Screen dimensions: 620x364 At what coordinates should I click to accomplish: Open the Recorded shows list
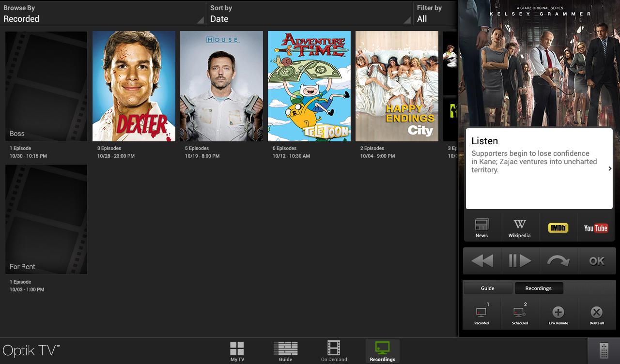pos(481,312)
